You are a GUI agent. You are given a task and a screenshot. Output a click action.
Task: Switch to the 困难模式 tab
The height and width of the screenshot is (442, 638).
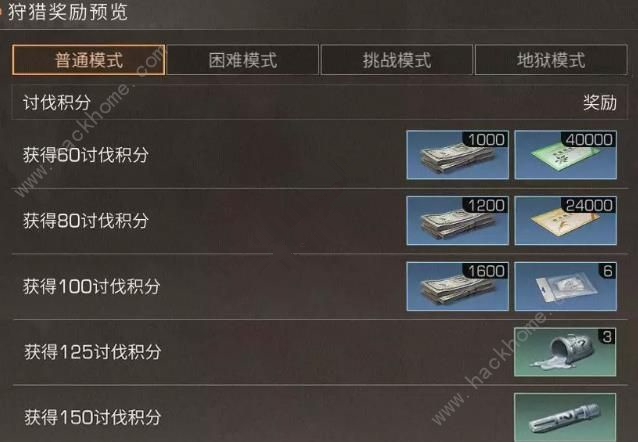tap(243, 60)
